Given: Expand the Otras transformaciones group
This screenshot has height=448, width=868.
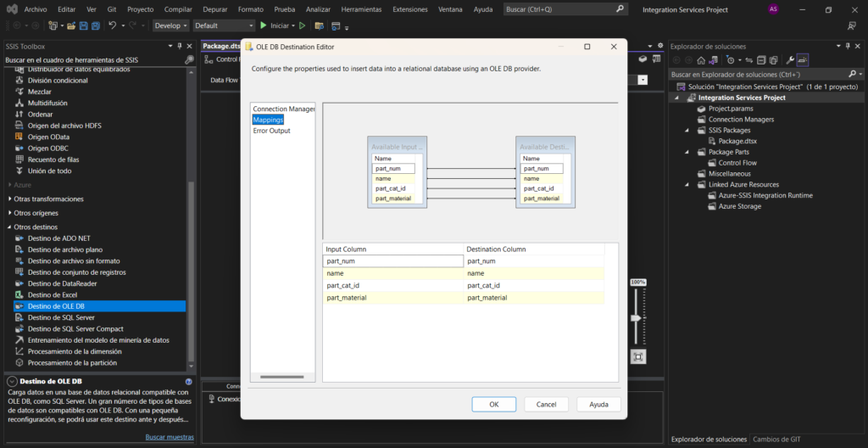Looking at the screenshot, I should [9, 199].
